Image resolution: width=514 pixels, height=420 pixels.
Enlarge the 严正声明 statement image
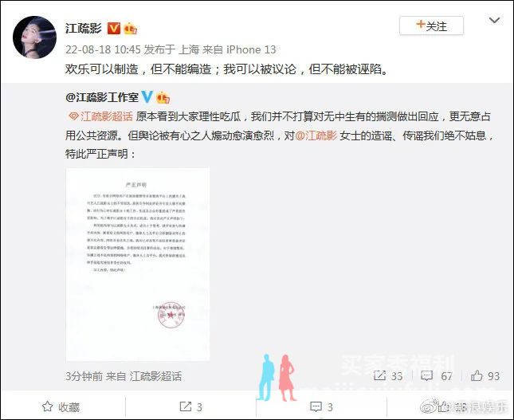(x=138, y=265)
